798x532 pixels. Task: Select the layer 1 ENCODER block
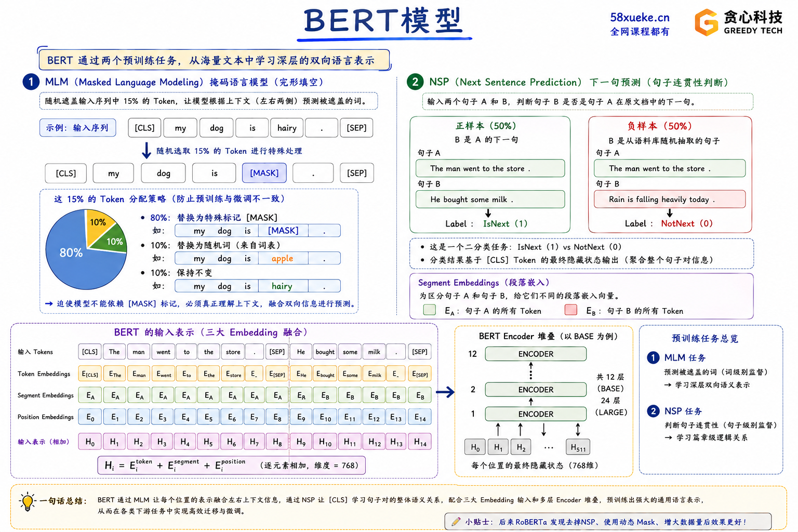[x=536, y=414]
